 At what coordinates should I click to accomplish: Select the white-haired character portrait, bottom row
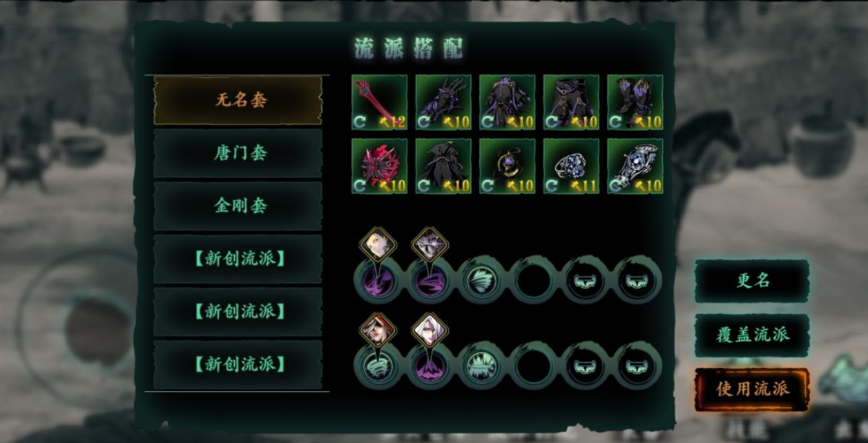pyautogui.click(x=430, y=330)
